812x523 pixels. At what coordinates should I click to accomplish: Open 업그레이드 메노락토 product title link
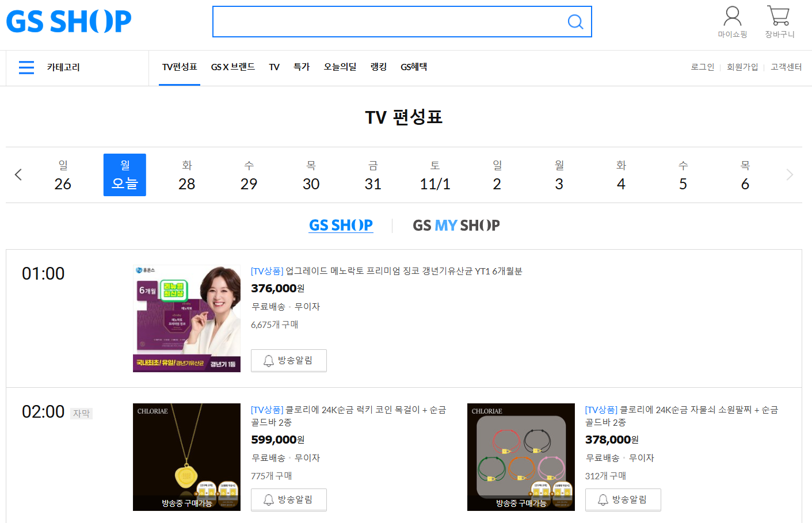coord(387,271)
